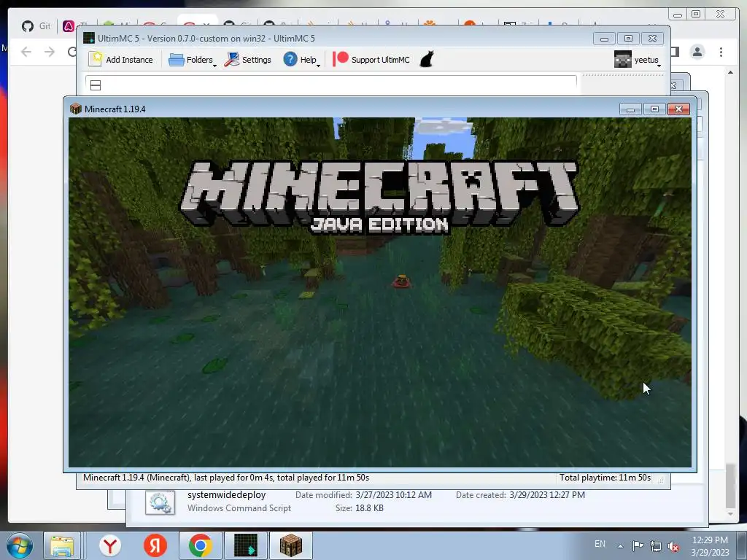Viewport: 747px width, 560px height.
Task: Open the Action Center flag icon
Action: 638,546
